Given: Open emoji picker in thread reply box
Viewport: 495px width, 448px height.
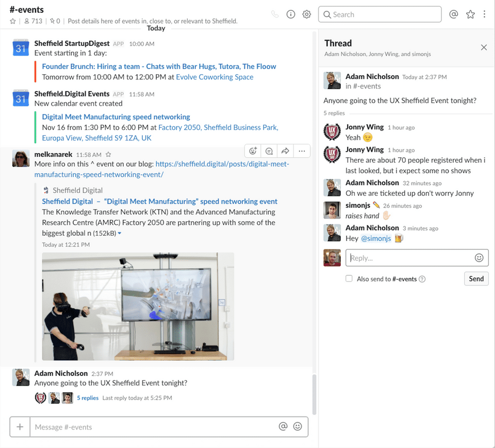Looking at the screenshot, I should [x=479, y=258].
